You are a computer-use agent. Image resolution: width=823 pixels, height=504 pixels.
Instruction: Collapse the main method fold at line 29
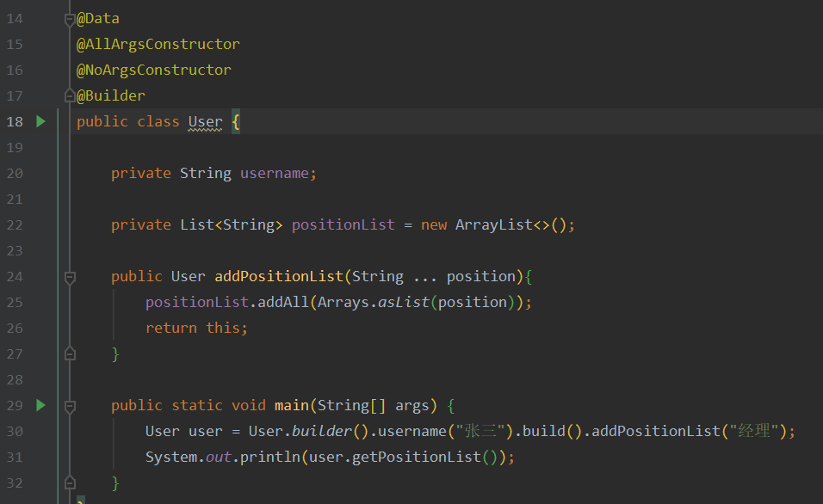[x=70, y=407]
